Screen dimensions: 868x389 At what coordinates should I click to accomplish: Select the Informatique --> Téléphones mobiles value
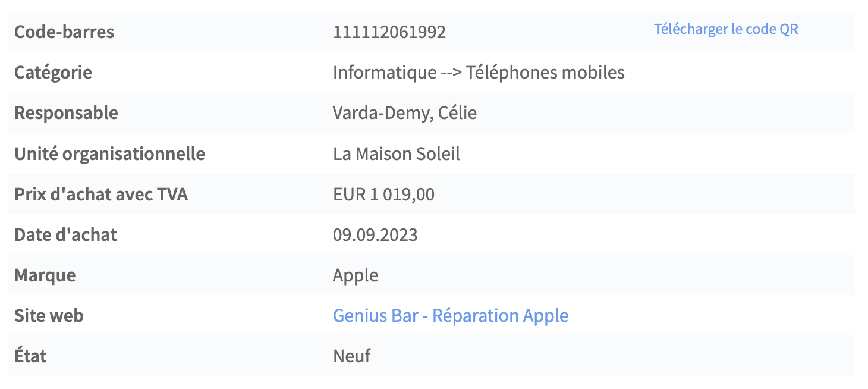click(479, 73)
